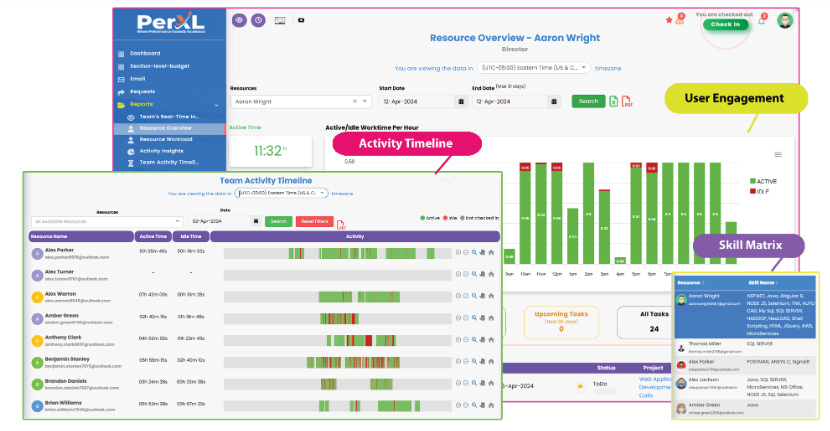
Task: Export Resource Overview as PDF
Action: 626,101
